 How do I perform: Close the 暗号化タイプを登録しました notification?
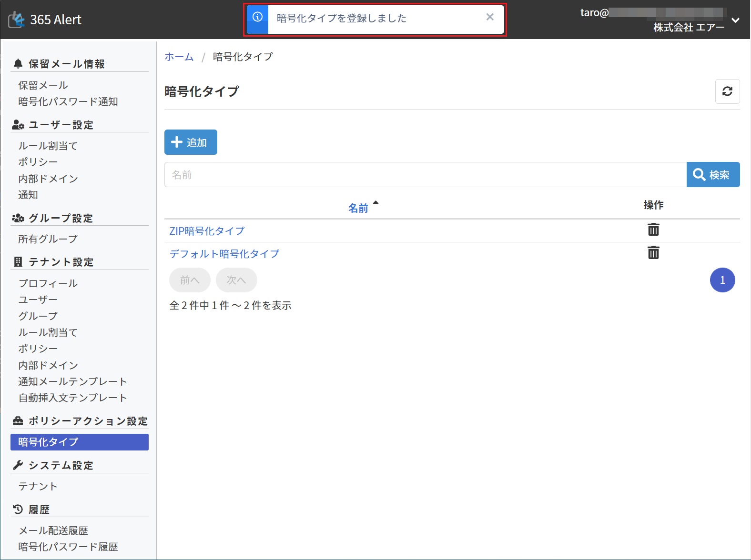click(x=489, y=17)
